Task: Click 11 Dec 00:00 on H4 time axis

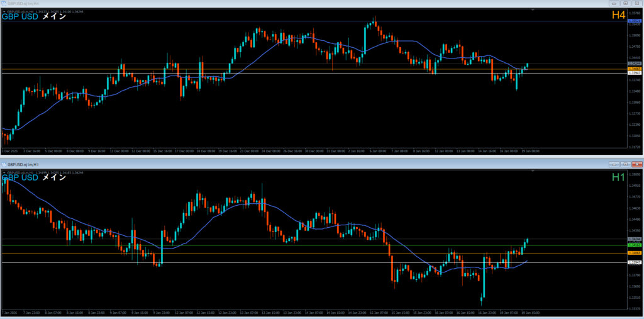Action: 119,151
